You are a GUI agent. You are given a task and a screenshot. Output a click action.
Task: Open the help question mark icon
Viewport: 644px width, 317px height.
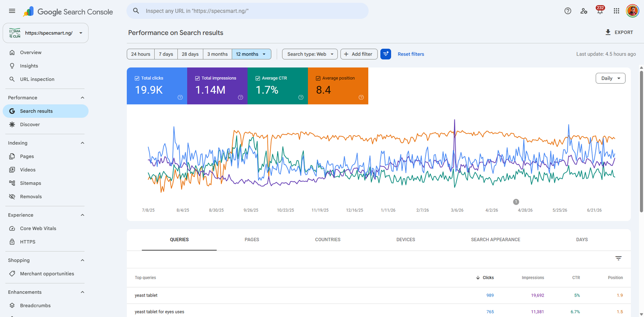[568, 11]
